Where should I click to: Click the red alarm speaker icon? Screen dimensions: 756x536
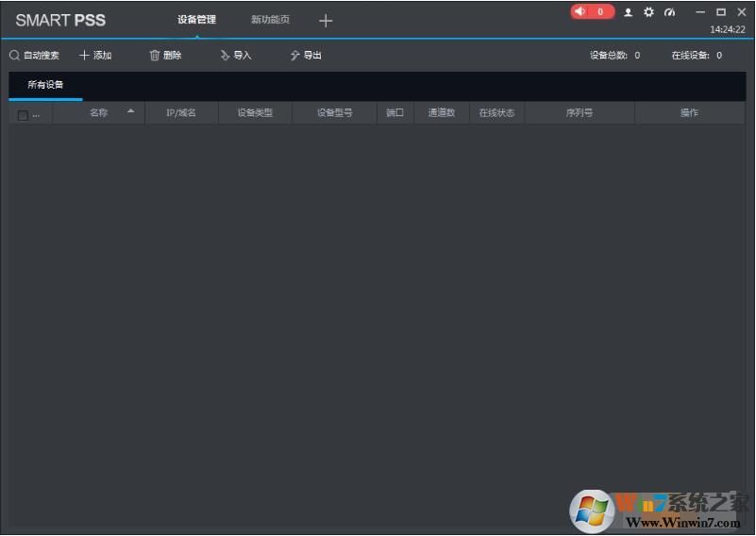click(580, 11)
